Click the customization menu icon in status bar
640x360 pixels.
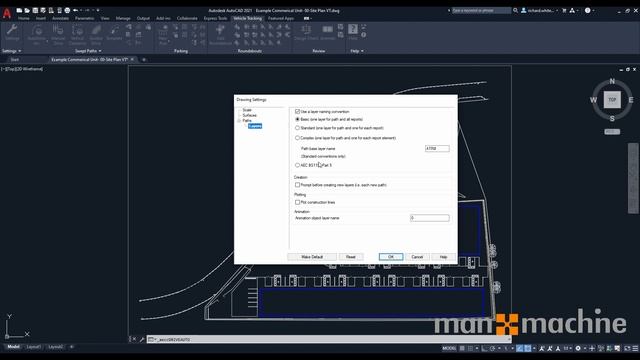tap(635, 348)
